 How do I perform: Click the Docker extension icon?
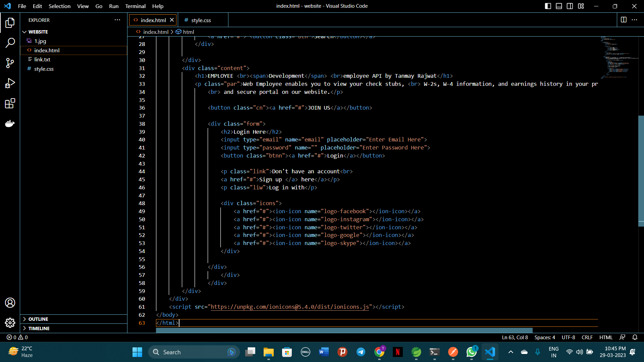click(10, 123)
